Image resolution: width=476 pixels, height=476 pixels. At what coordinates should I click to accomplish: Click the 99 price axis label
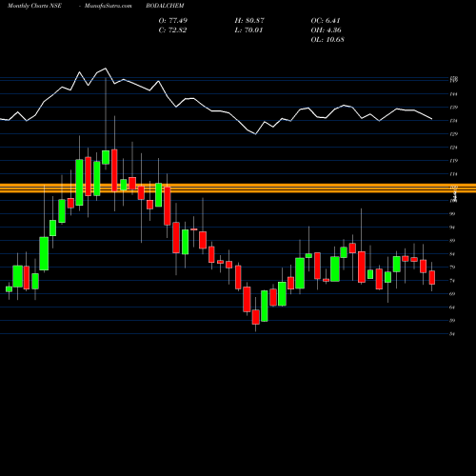(x=452, y=214)
